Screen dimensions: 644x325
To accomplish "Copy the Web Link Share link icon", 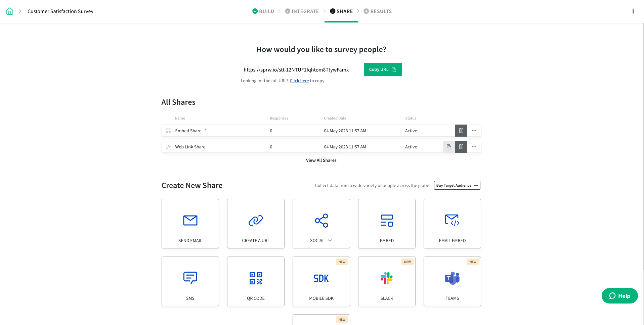I will click(x=449, y=147).
